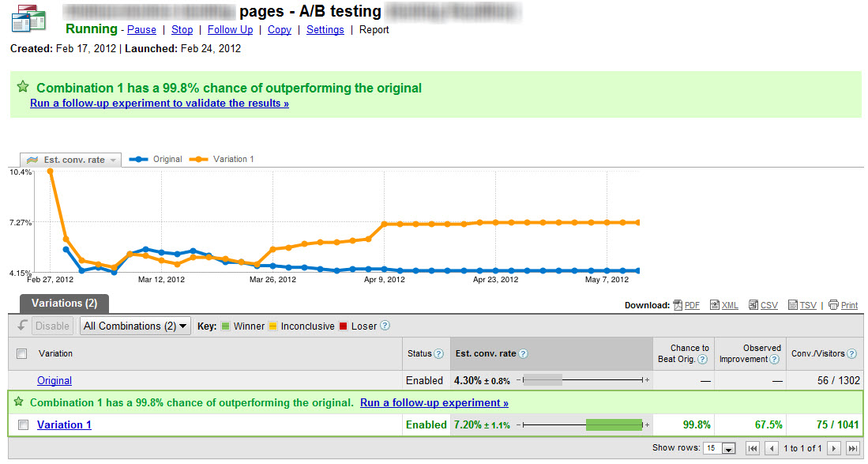Expand the Est. conv. rate chart metric dropdown
This screenshot has width=868, height=464.
(x=71, y=160)
